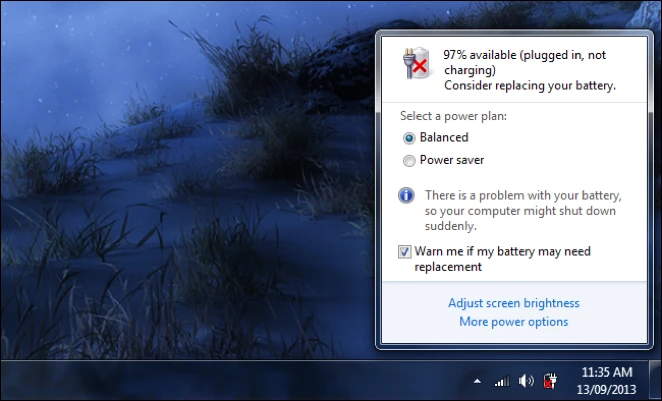Click the battery warning icon in the popup
Screen dimensions: 662x401
click(414, 64)
